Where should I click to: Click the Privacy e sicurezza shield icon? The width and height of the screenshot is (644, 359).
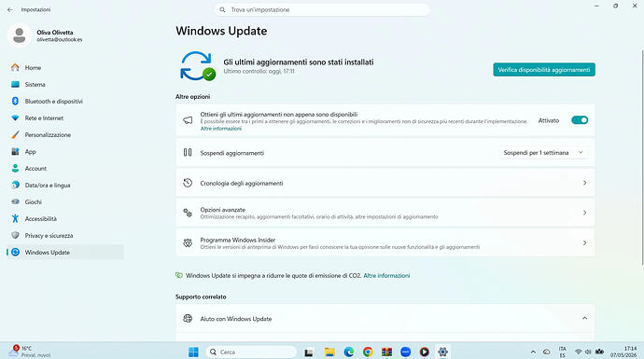(x=15, y=236)
